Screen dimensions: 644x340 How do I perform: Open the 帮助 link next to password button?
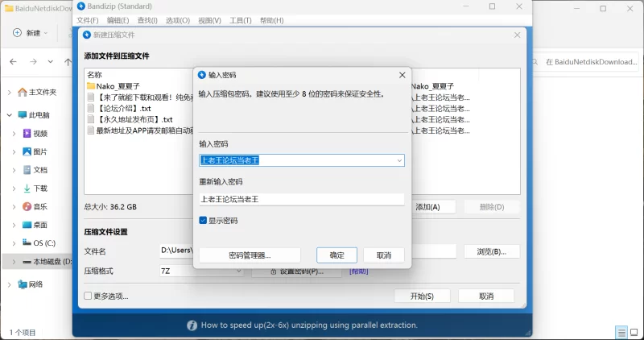pos(358,272)
